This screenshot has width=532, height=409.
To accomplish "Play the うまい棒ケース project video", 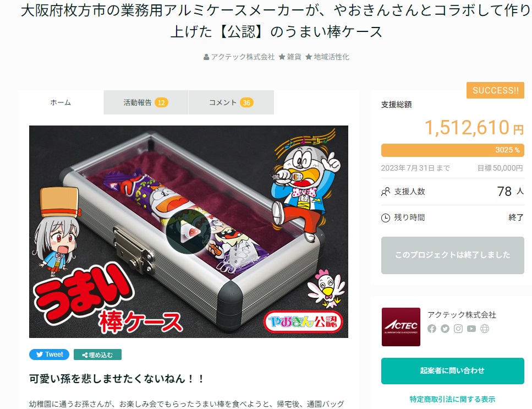I will pyautogui.click(x=188, y=232).
